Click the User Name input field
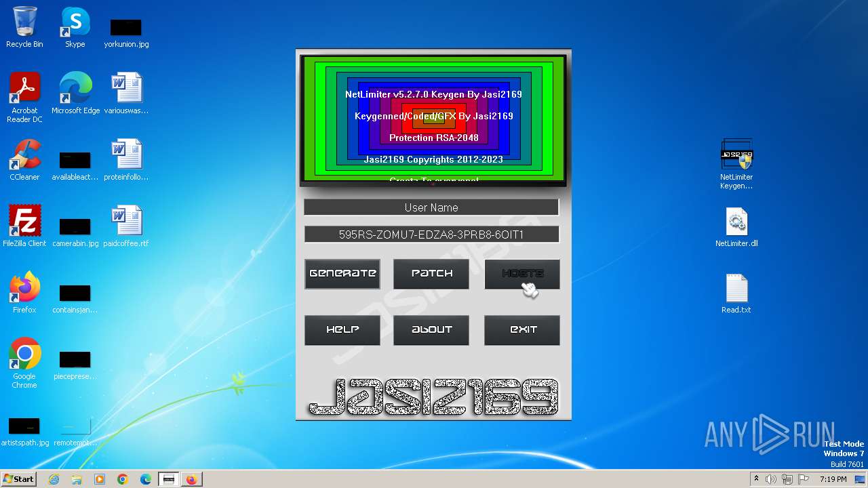Screen dimensions: 868x488 pos(431,207)
